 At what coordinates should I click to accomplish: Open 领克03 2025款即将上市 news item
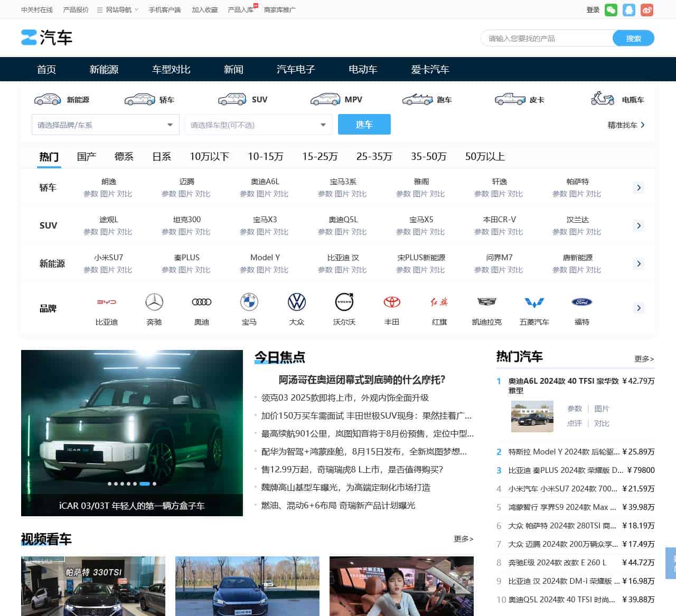click(345, 397)
